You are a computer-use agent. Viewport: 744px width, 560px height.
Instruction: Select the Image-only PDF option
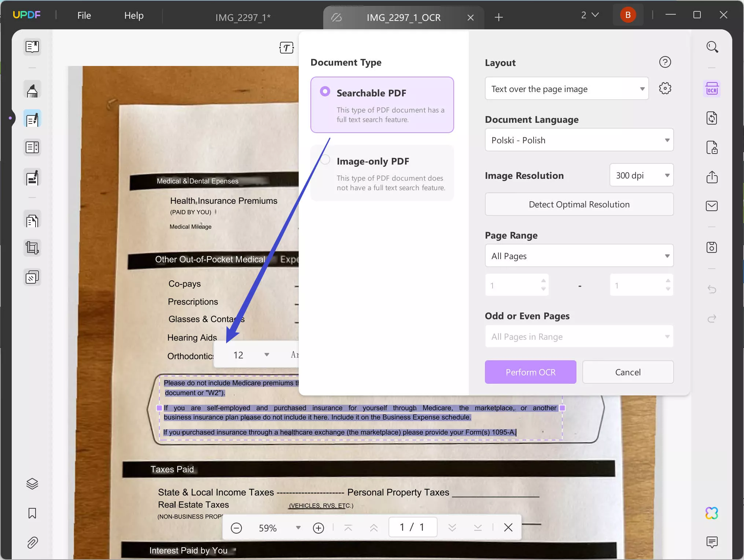pyautogui.click(x=382, y=172)
